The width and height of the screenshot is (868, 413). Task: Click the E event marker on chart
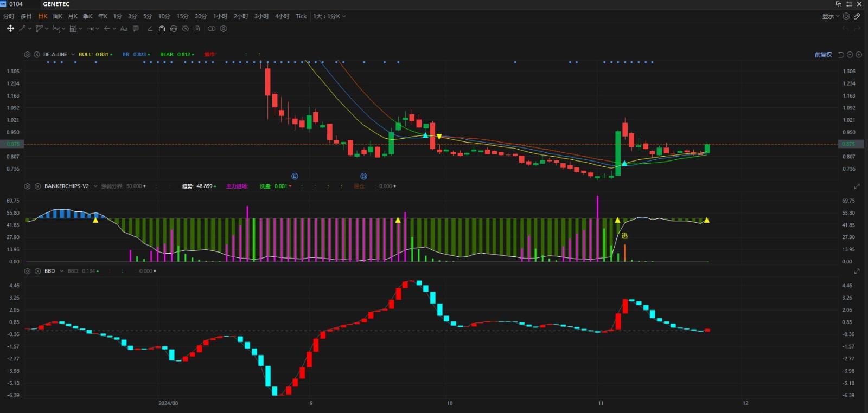click(295, 176)
